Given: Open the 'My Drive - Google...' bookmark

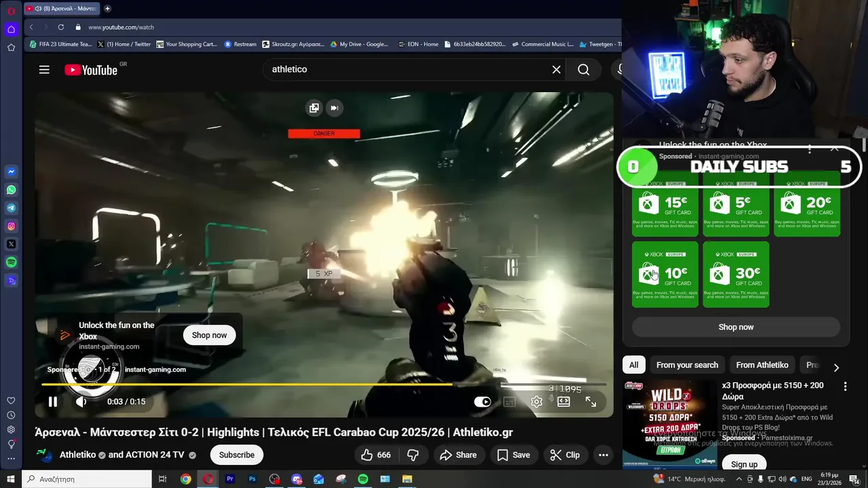Looking at the screenshot, I should pyautogui.click(x=359, y=44).
